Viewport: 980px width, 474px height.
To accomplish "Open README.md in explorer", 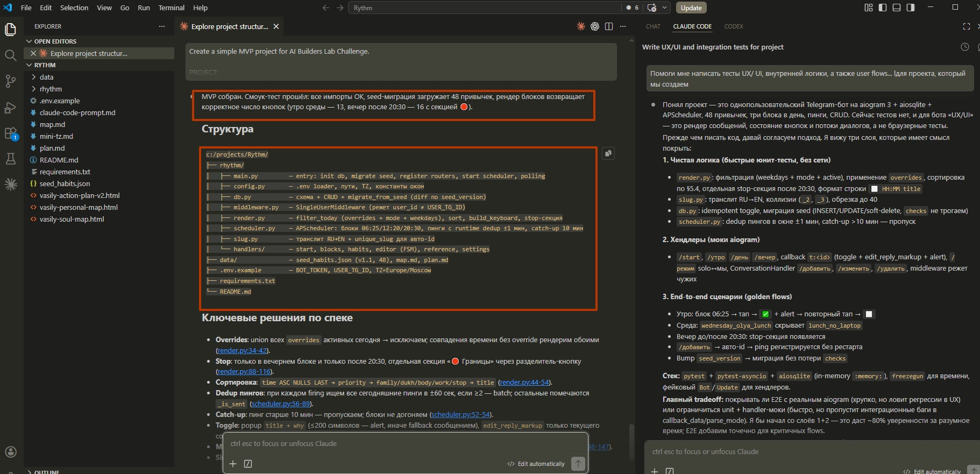I will (x=59, y=160).
